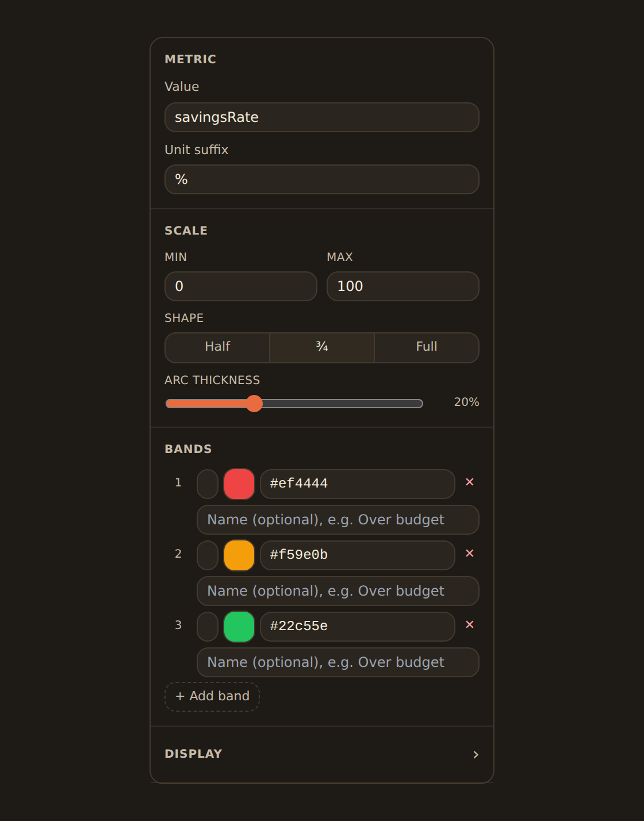The height and width of the screenshot is (821, 644).
Task: Click band 3 small threshold box
Action: [208, 627]
